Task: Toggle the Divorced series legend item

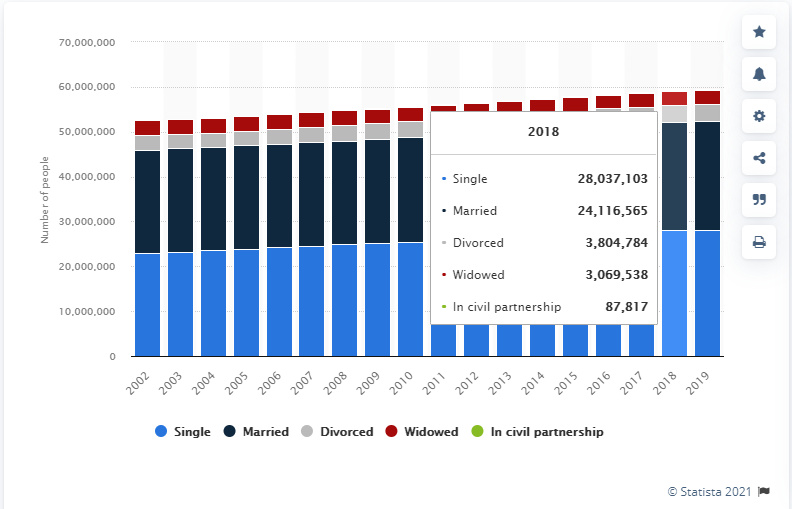Action: coord(337,432)
